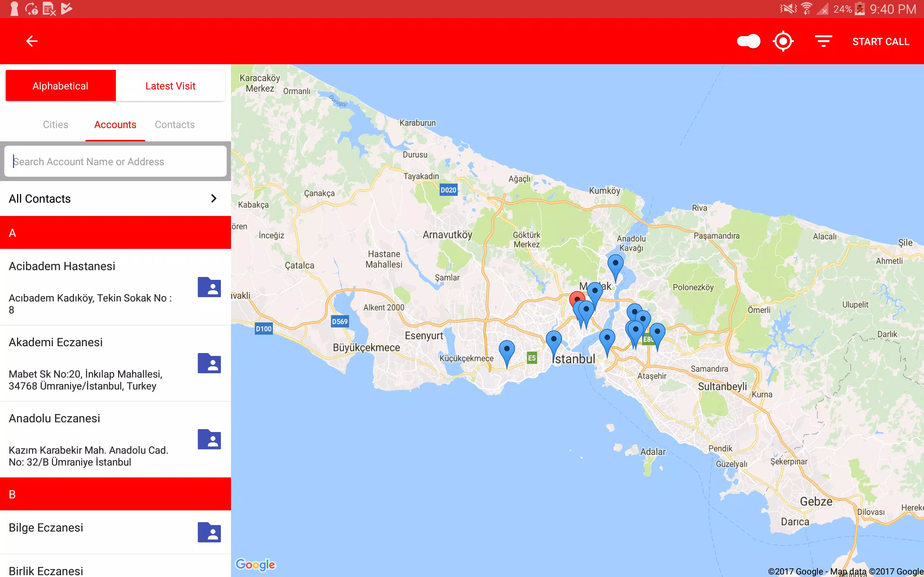Screen dimensions: 924x577
Task: Jump to the letter A section
Action: (115, 233)
